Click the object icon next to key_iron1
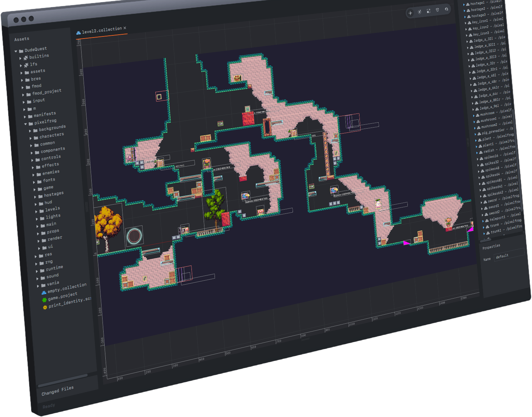 coord(469,23)
